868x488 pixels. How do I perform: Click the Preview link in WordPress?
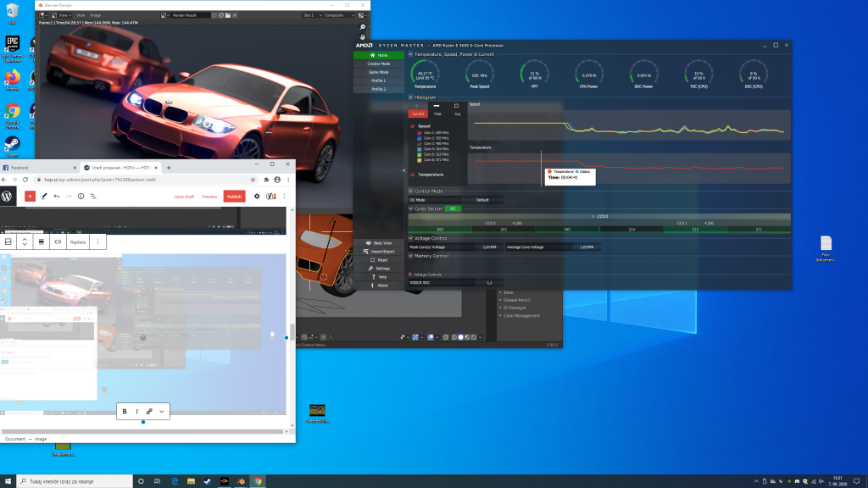click(210, 197)
